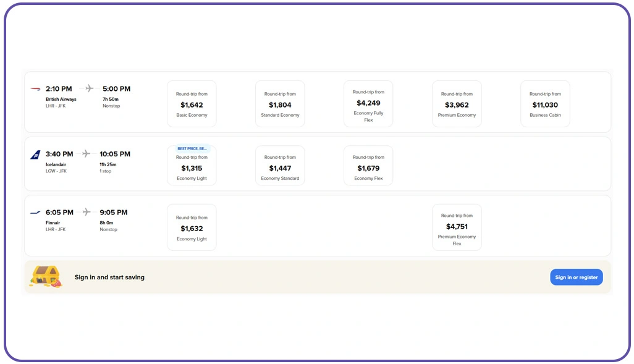
Task: Choose the $4,751 Premium Economy Flex fare
Action: coord(457,227)
